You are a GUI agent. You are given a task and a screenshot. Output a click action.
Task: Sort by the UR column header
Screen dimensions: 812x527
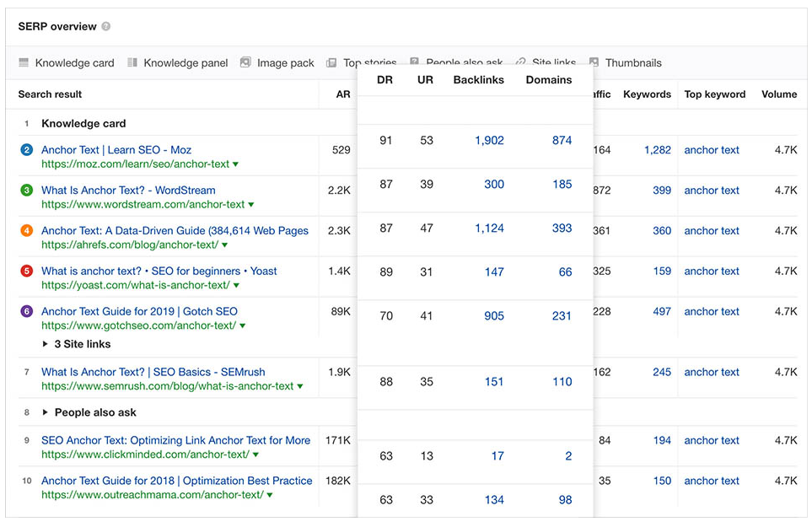pyautogui.click(x=425, y=80)
